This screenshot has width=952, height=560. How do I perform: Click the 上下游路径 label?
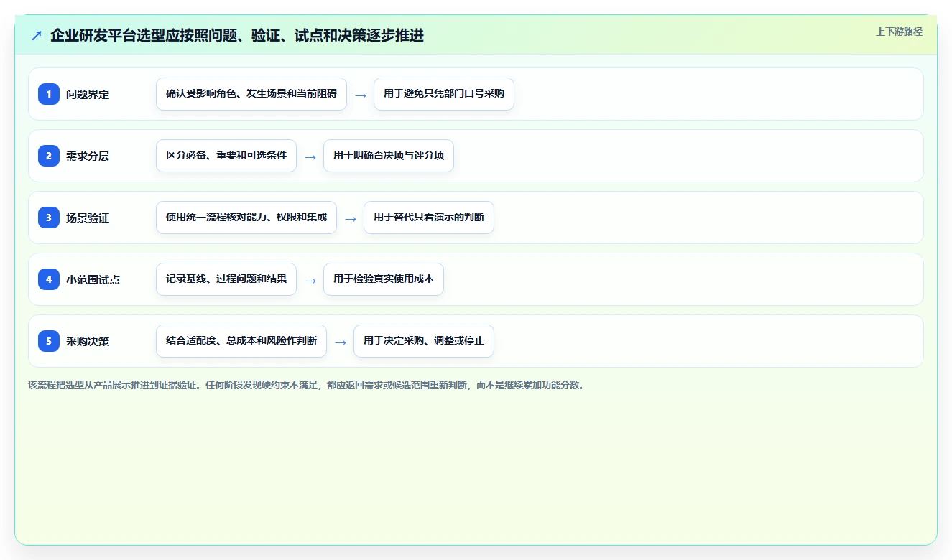(899, 32)
